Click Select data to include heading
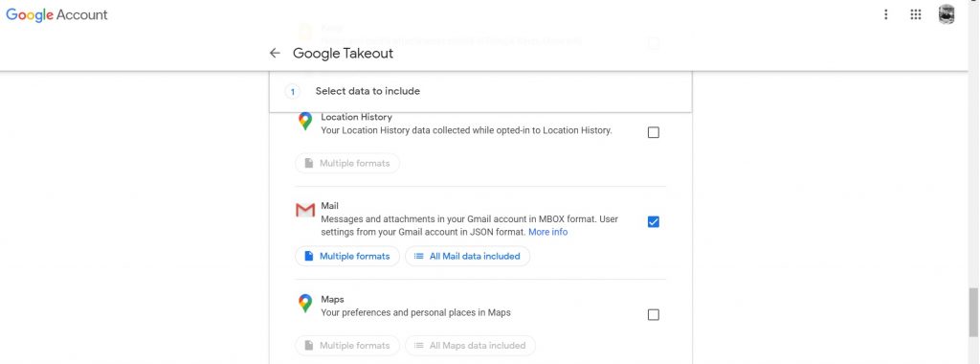 click(x=367, y=91)
